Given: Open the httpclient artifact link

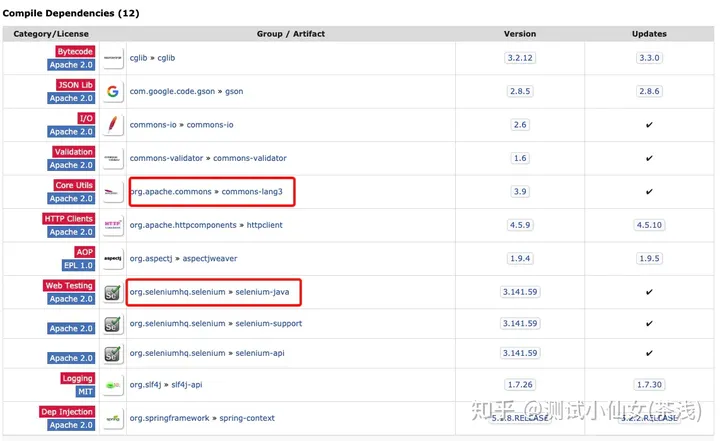Looking at the screenshot, I should pos(264,225).
